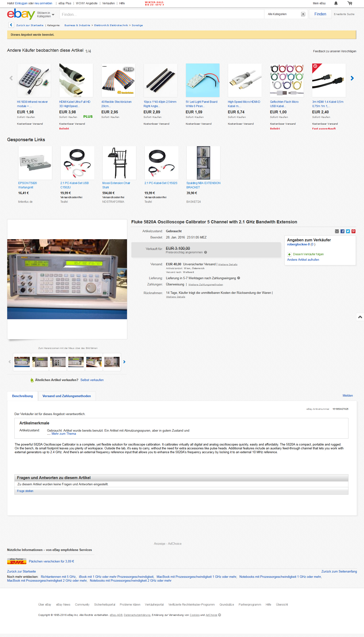Image resolution: width=364 pixels, height=637 pixels.
Task: Click the green tag icon beside Ähnlichen Artikel verkaufen
Action: coord(32,380)
